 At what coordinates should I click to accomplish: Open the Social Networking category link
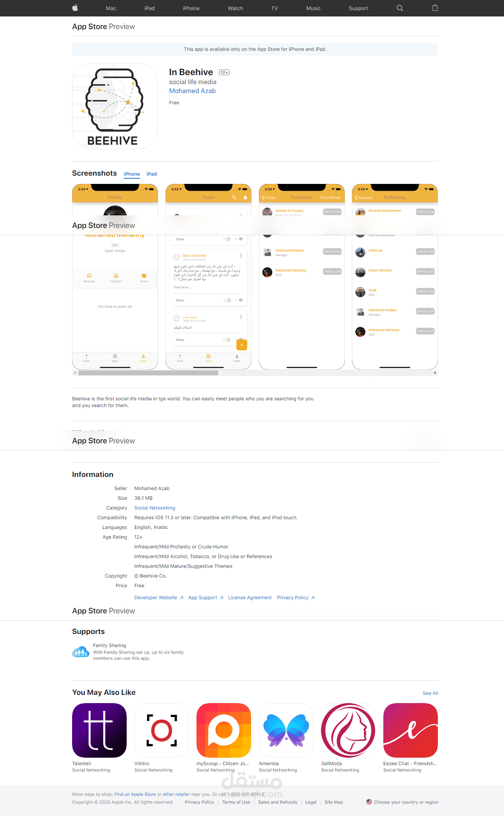point(155,508)
